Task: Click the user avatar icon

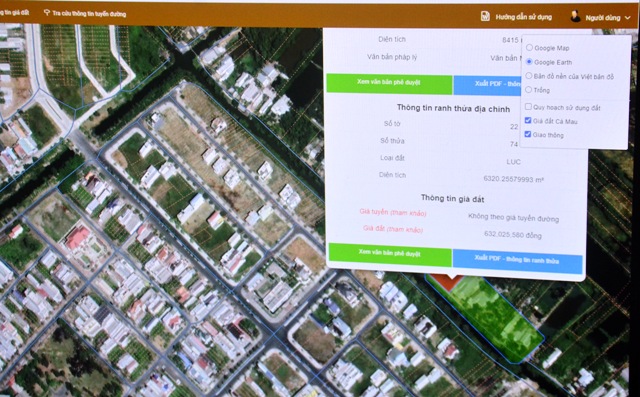Action: coord(576,16)
